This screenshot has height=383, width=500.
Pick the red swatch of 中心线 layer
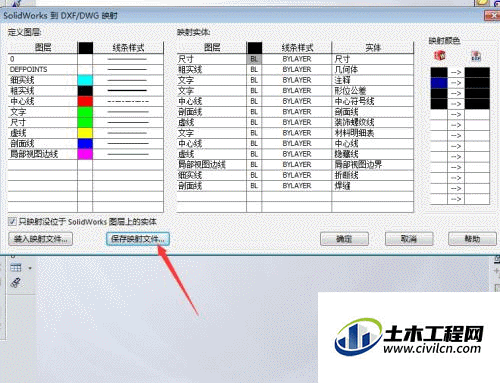85,101
